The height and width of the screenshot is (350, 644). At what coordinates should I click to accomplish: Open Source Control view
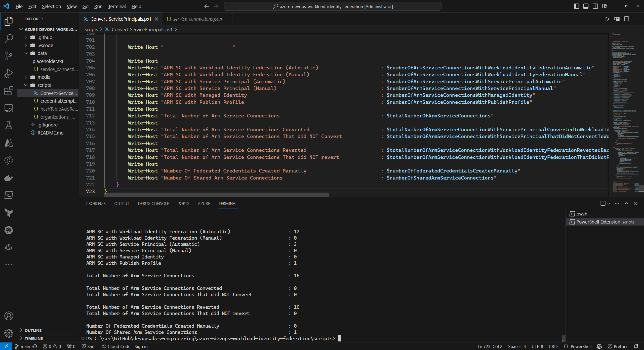(9, 56)
